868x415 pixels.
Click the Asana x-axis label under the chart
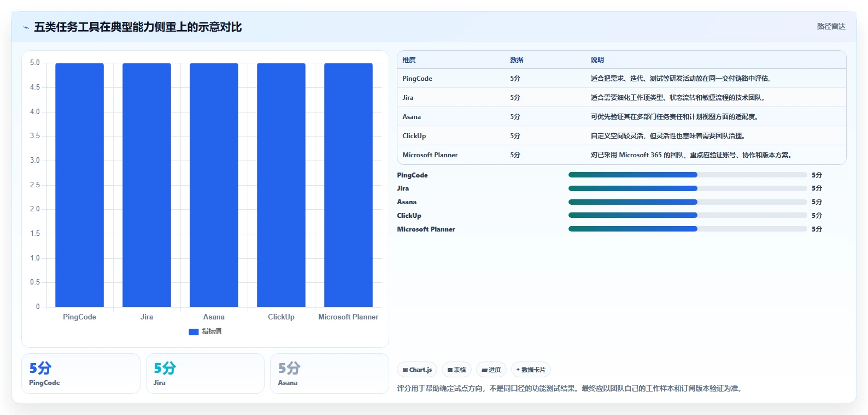[214, 317]
